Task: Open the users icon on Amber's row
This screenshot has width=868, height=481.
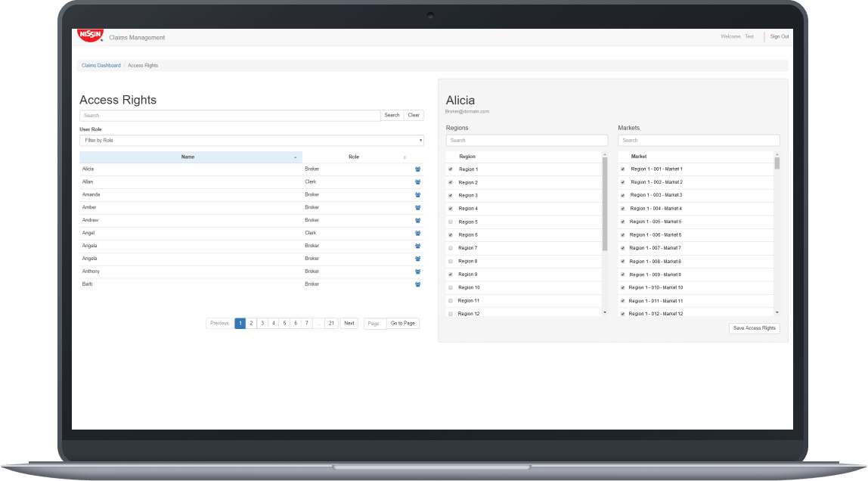Action: point(417,207)
